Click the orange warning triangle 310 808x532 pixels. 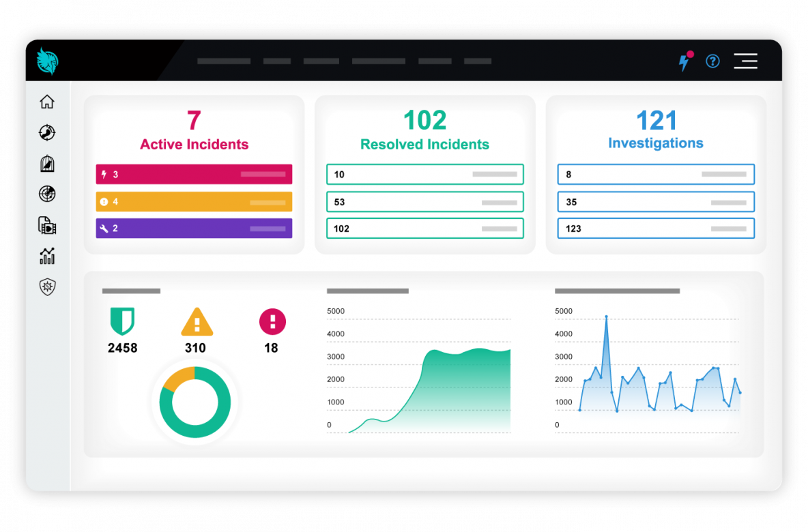coord(197,322)
